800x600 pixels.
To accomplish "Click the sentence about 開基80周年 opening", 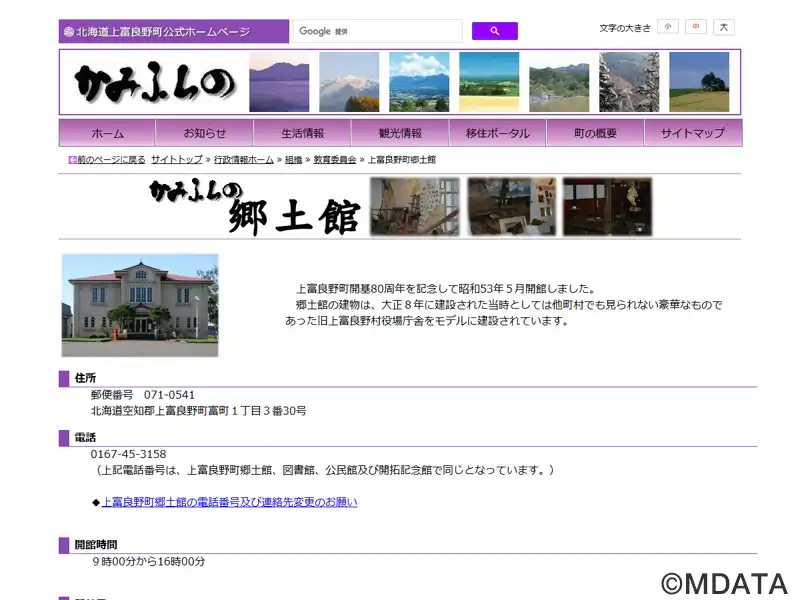I will (446, 289).
